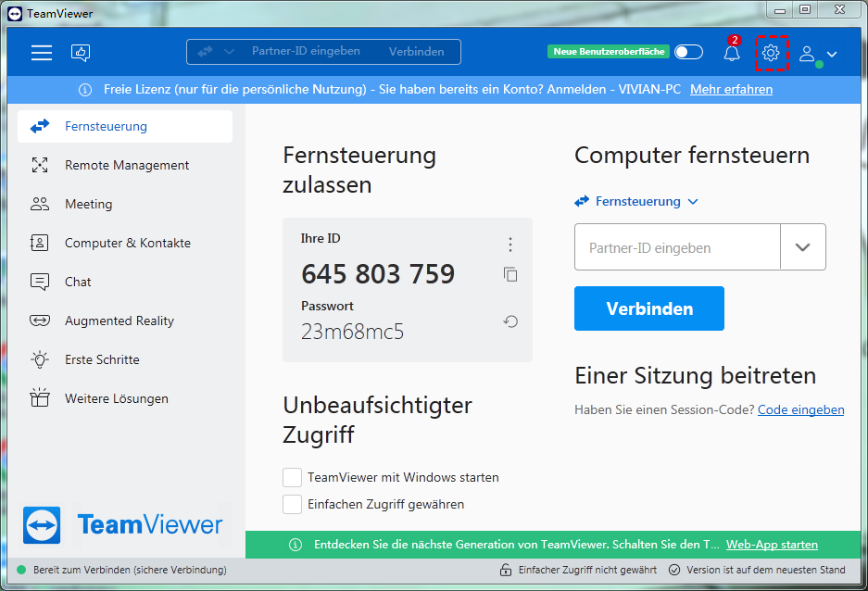
Task: Toggle the Neue Benutzeroberfläche switch
Action: point(688,52)
